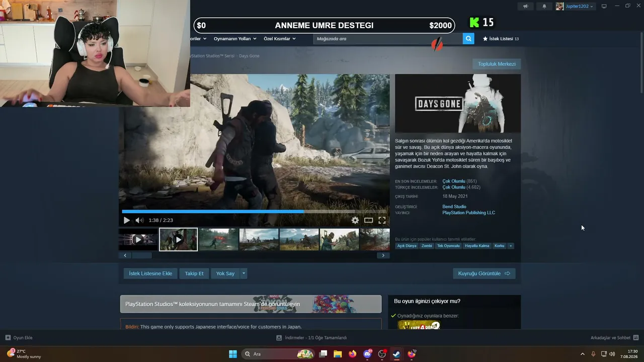Click the media strip right arrow
Image resolution: width=644 pixels, height=362 pixels.
point(383,255)
